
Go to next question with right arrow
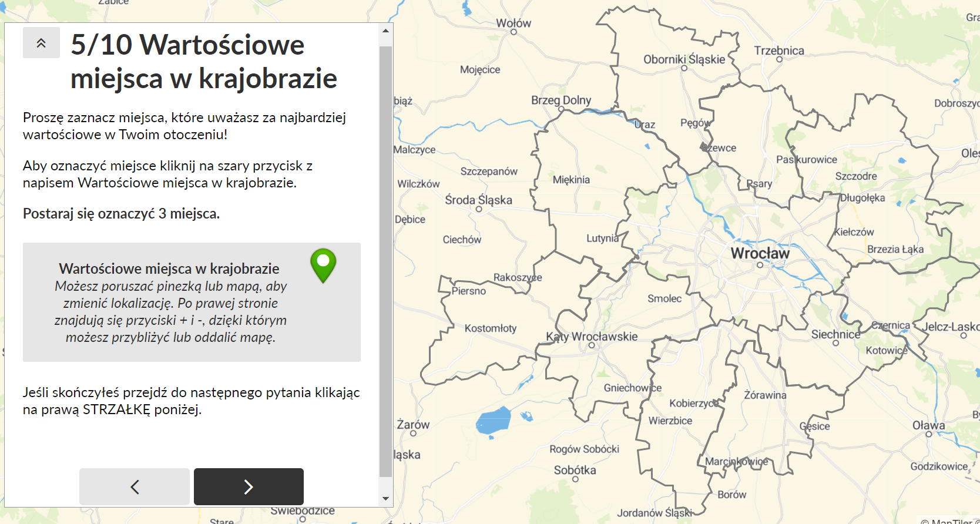(x=249, y=486)
